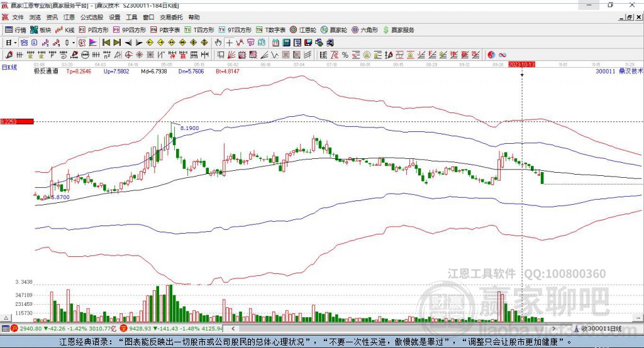Open the 六角形 hexagon tool
This screenshot has width=644, height=348.
click(x=365, y=30)
